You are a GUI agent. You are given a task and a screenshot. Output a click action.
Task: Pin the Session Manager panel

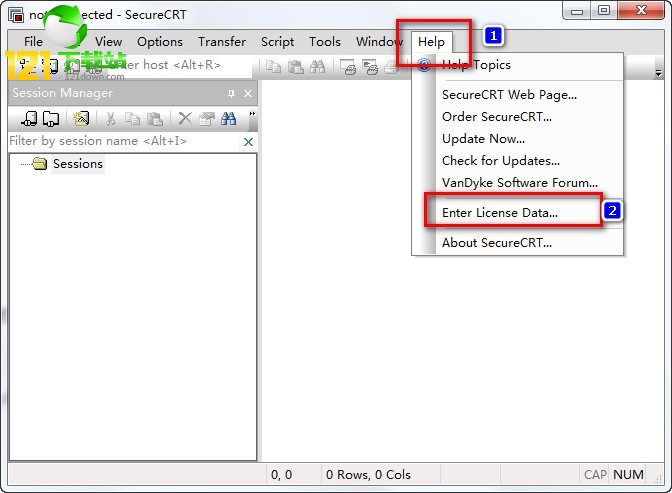point(231,93)
